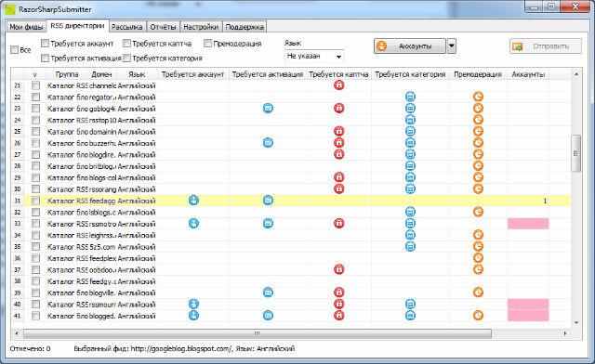Click the horizontal scrollbar right arrow

point(565,333)
